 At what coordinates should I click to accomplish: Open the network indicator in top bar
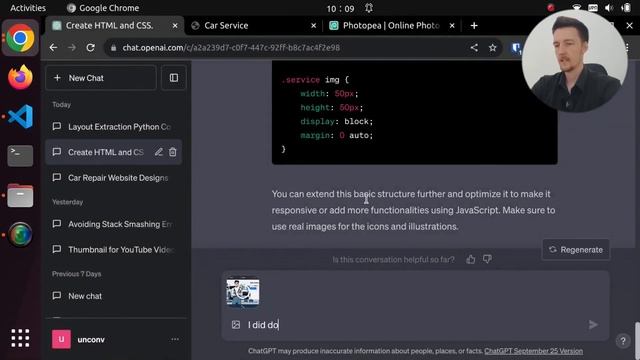tap(577, 8)
